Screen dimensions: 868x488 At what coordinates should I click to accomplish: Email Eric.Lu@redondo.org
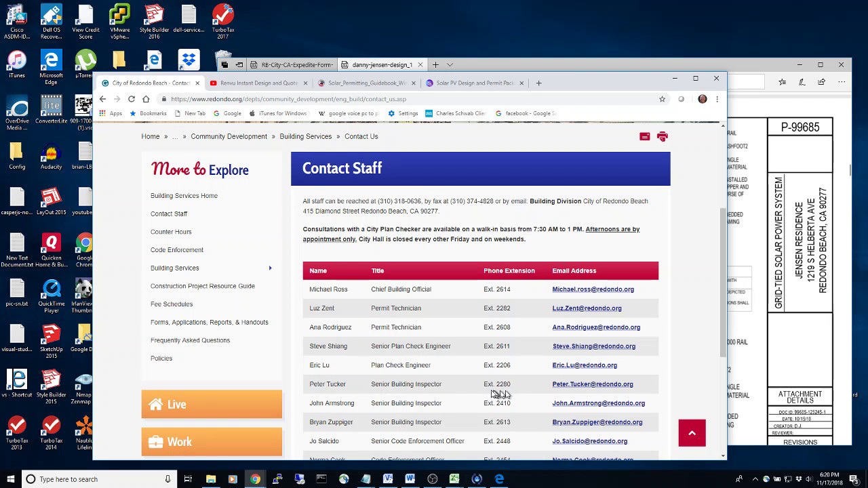coord(585,365)
